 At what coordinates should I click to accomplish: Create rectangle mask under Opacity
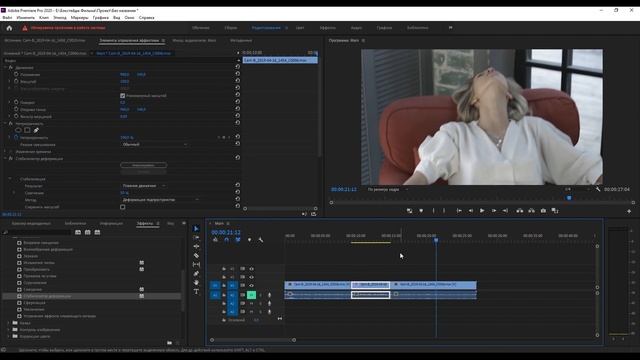pyautogui.click(x=27, y=130)
